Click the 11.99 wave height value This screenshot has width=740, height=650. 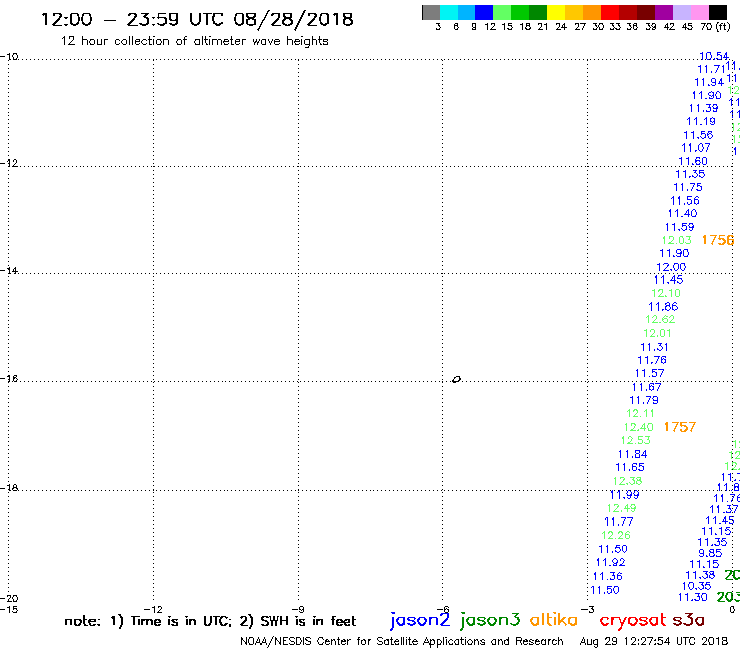(624, 495)
